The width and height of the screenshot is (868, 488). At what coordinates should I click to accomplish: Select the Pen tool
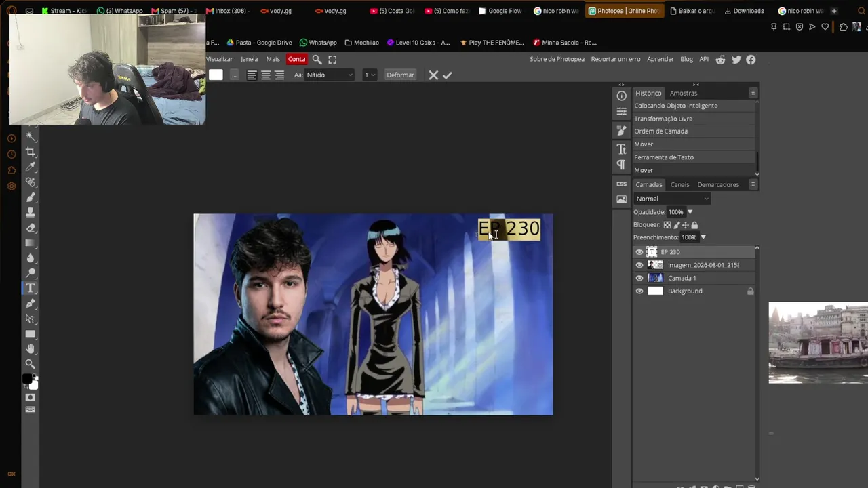coord(31,304)
